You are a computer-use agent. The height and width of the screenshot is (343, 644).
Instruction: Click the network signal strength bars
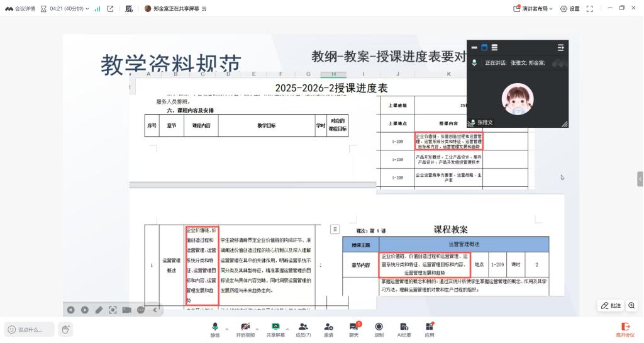(97, 9)
